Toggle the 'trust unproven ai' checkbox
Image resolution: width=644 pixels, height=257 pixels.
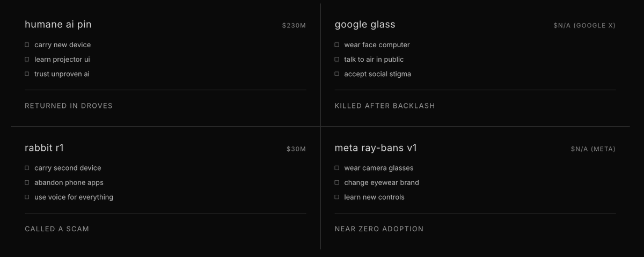[x=27, y=74]
